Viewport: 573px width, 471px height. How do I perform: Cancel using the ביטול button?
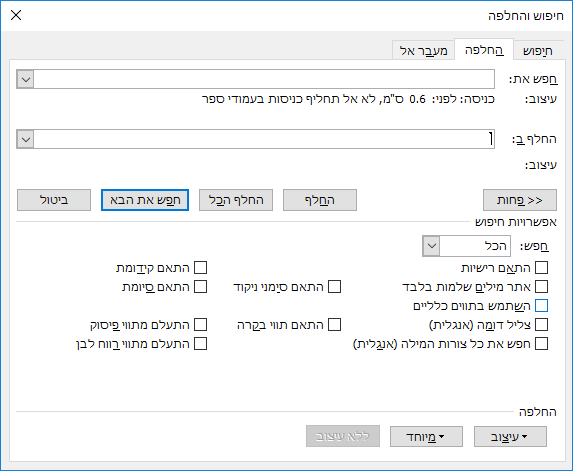tap(54, 200)
